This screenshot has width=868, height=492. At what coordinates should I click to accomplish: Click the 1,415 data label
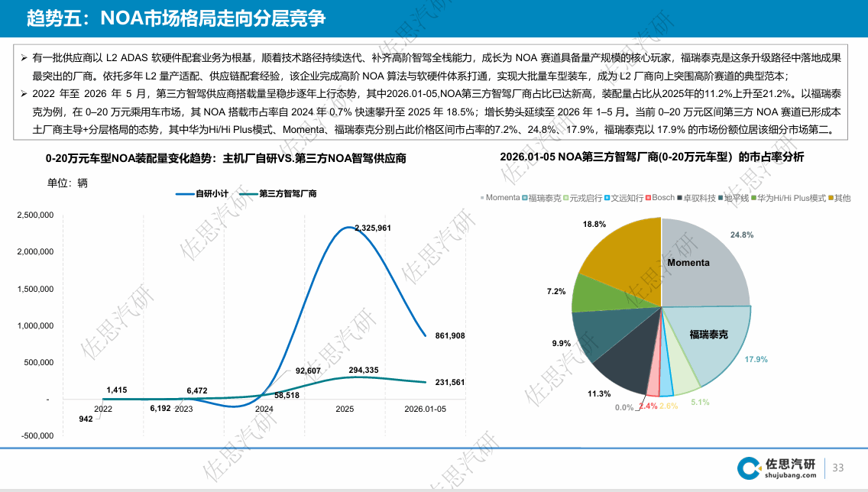[x=116, y=390]
